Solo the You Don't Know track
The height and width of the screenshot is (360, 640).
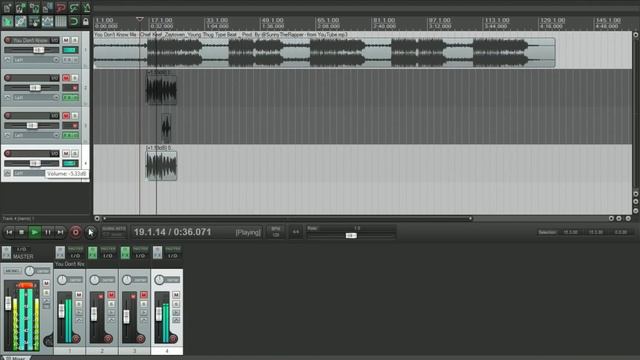[x=75, y=40]
